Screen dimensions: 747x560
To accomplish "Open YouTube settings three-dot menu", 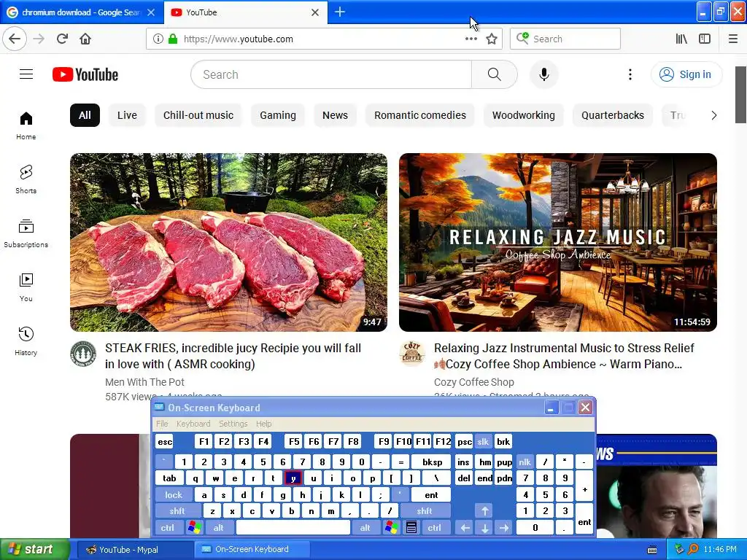I will coord(630,74).
